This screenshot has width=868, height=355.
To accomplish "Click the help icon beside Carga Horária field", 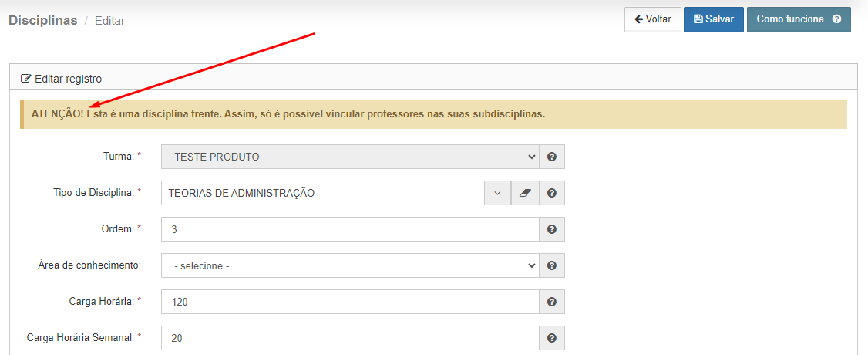I will (551, 302).
